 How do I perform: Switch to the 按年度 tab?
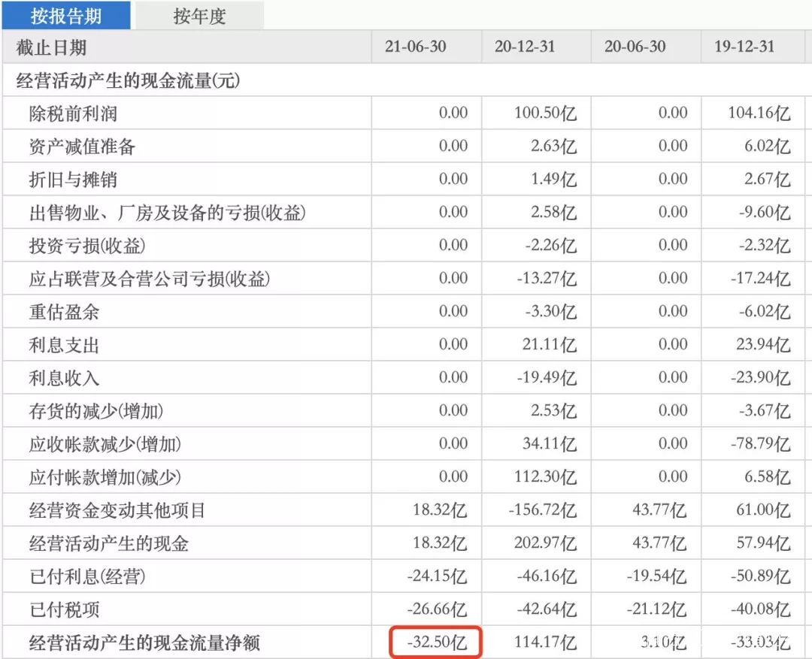click(199, 16)
